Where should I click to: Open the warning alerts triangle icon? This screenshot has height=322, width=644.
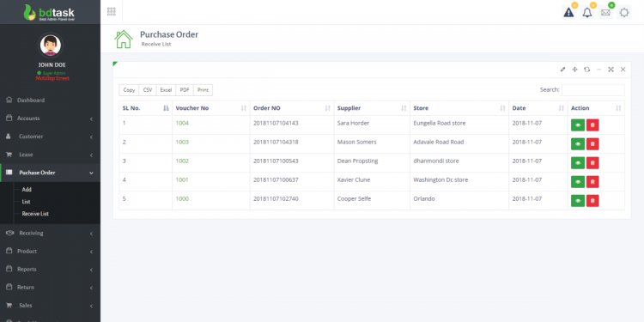tap(568, 13)
